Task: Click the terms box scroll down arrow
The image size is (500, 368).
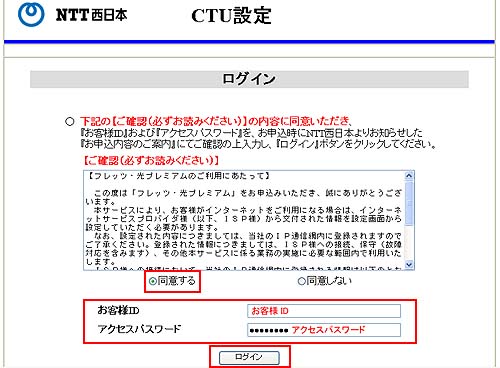Action: pyautogui.click(x=409, y=264)
